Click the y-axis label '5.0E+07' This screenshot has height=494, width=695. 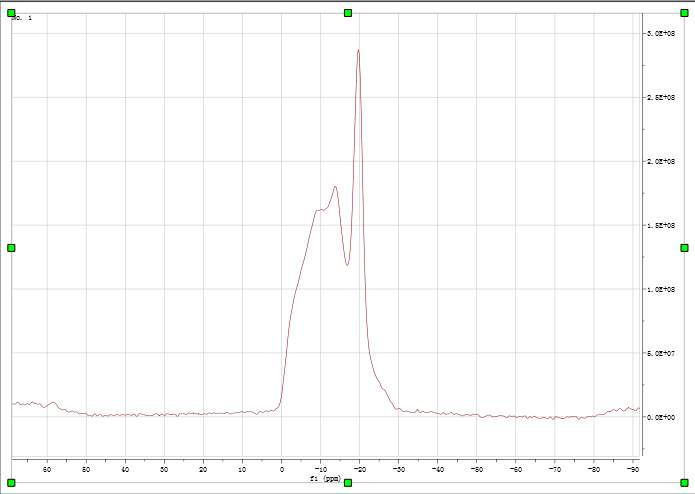point(660,353)
